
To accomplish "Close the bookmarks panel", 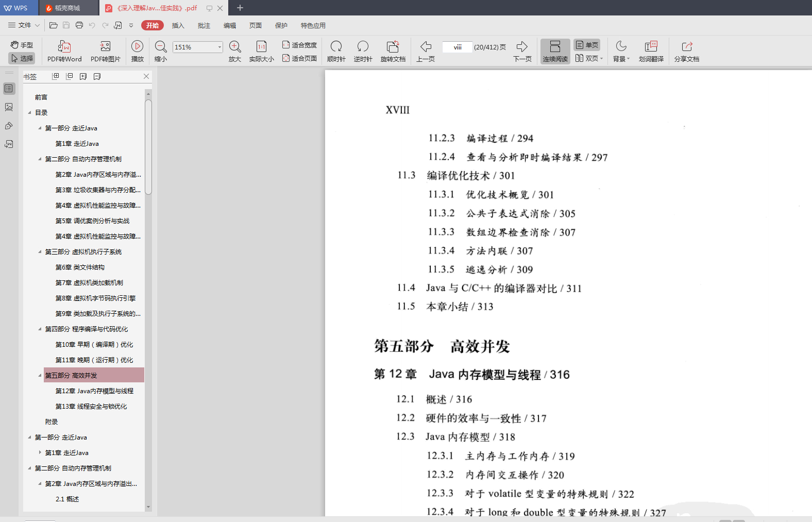I will coord(146,76).
